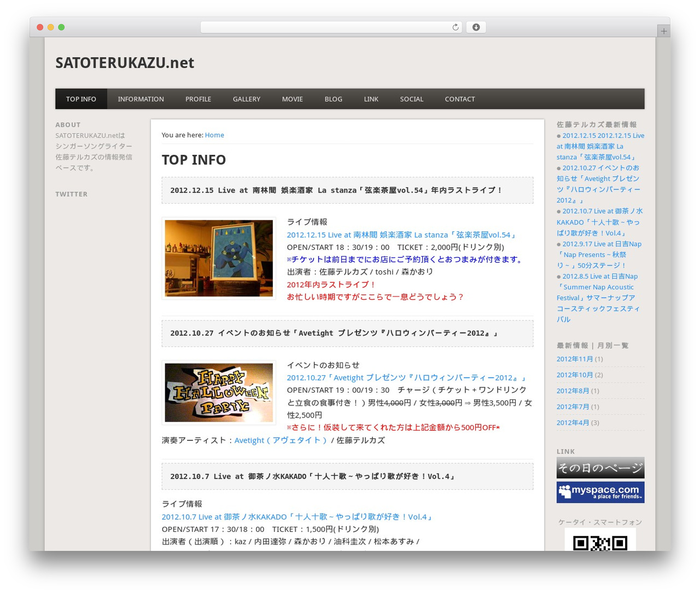Open sidebar link 2012.10.7 Live at 御茶ノ水

point(599,222)
